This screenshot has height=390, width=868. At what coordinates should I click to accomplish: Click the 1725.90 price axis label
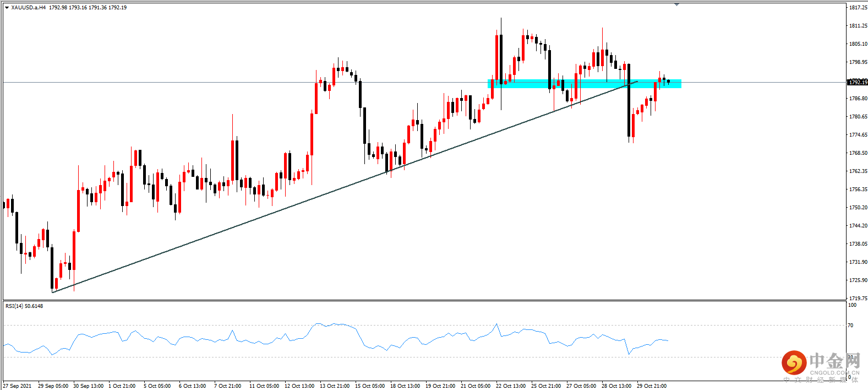858,280
